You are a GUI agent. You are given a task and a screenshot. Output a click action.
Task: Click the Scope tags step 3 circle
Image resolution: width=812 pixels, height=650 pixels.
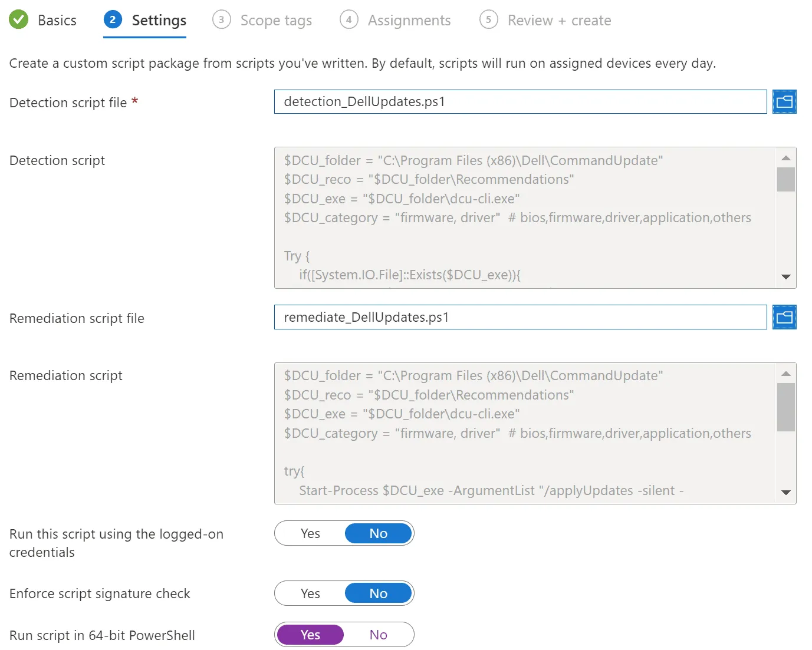(221, 19)
